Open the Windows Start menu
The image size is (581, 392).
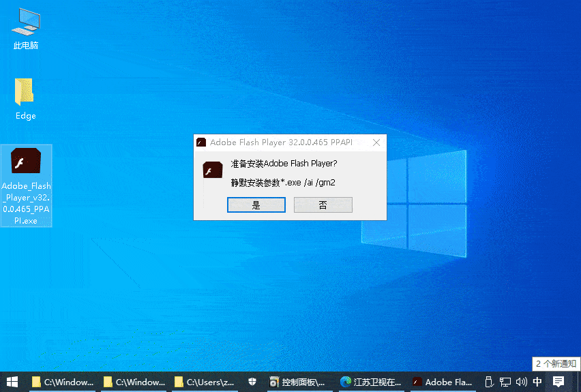pyautogui.click(x=12, y=382)
